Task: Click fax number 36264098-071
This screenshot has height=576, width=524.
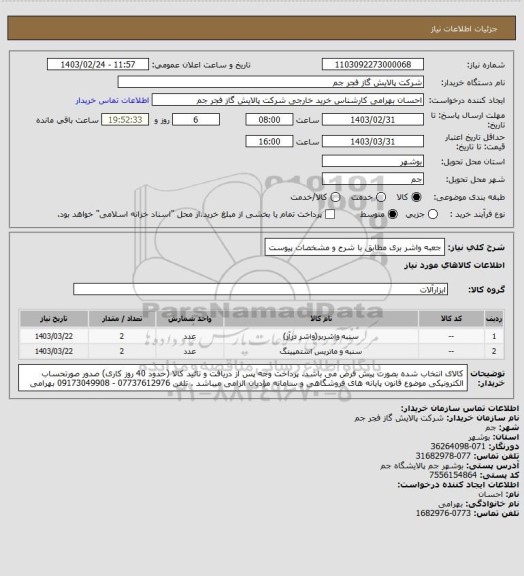Action: coord(458,446)
